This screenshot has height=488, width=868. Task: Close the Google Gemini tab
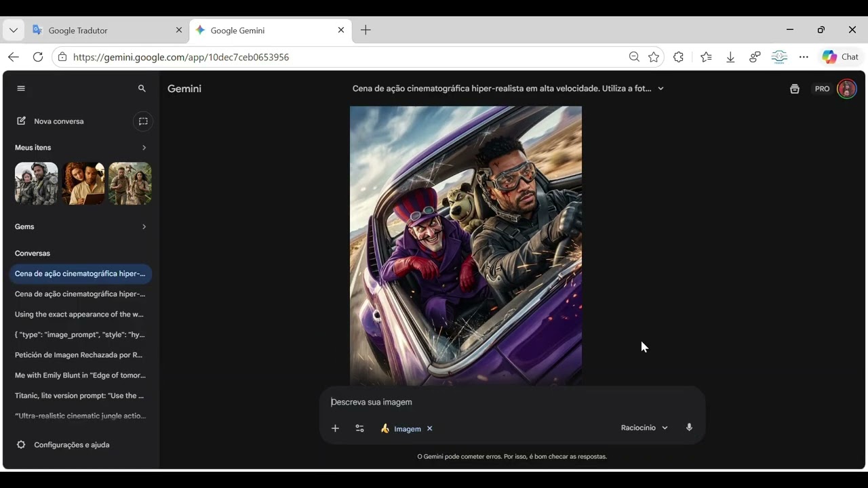[x=341, y=30]
